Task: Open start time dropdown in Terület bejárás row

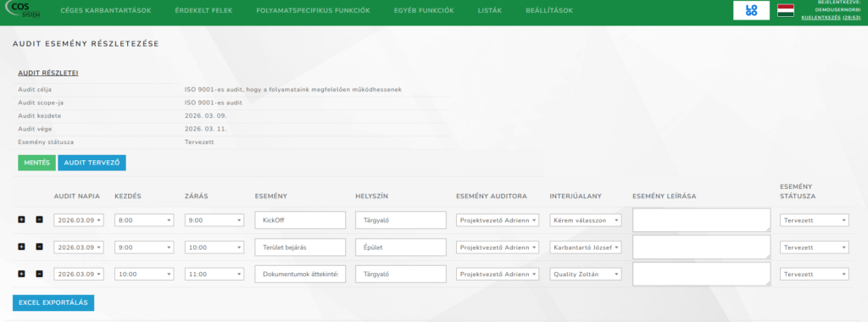Action: 144,247
